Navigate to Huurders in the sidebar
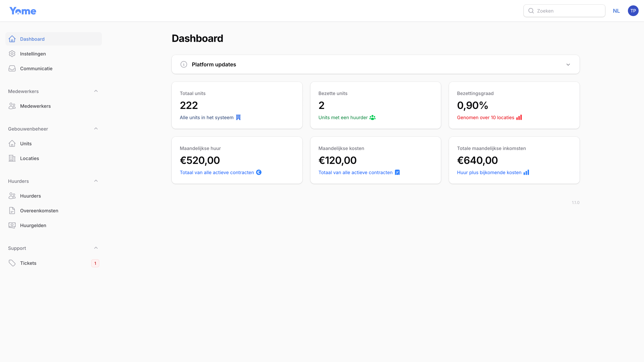The width and height of the screenshot is (644, 362). coord(30,196)
